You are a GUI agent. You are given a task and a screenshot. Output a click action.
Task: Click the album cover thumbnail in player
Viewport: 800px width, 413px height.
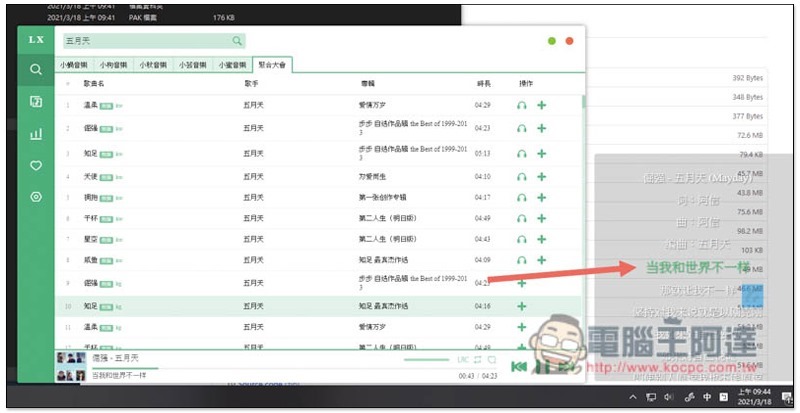click(x=71, y=367)
